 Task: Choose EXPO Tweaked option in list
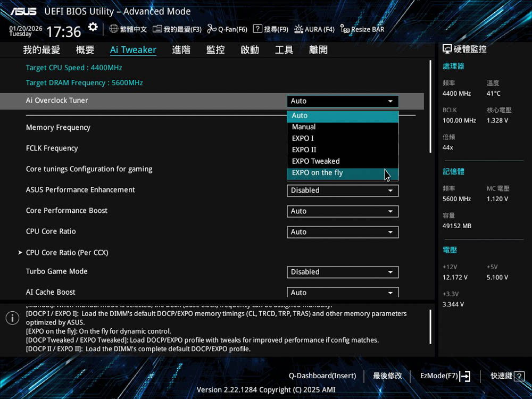(x=315, y=161)
